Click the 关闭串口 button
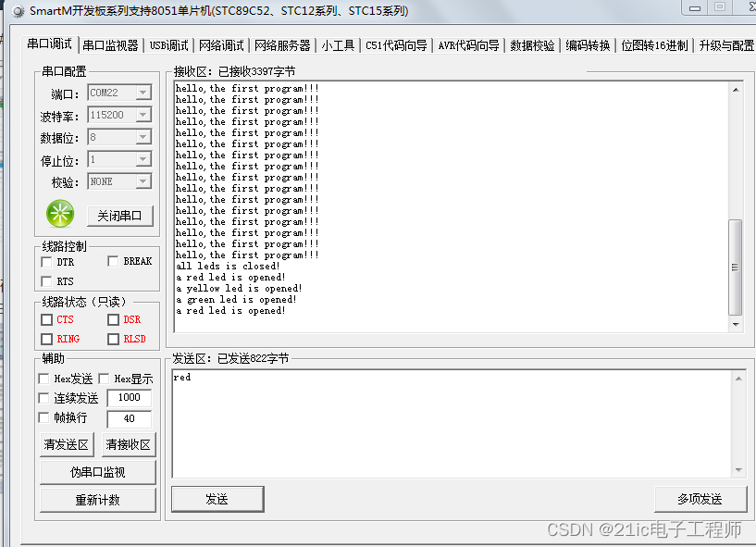This screenshot has height=547, width=756. pos(120,216)
